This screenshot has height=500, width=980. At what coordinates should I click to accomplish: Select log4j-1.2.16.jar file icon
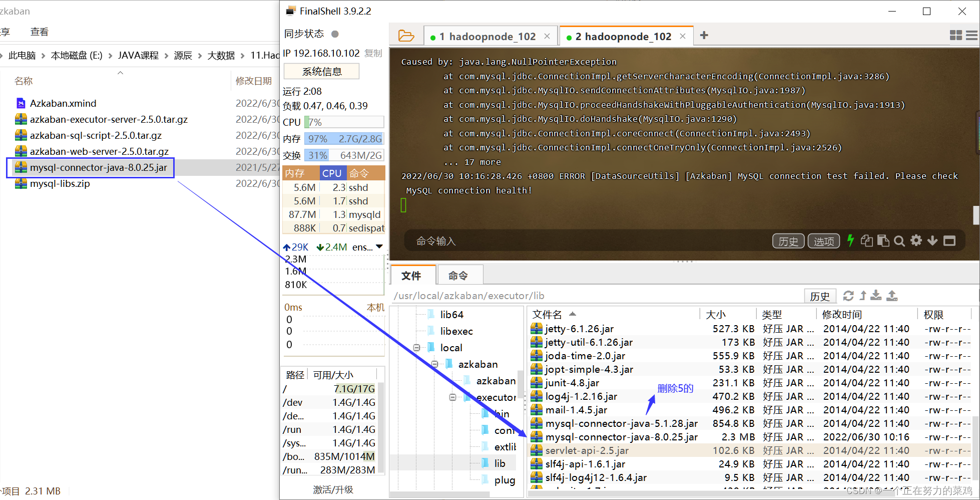pos(536,396)
